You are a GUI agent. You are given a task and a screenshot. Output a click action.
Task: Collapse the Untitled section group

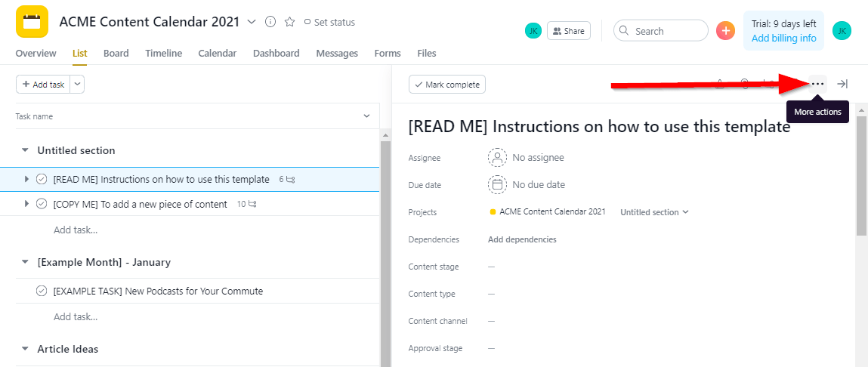point(24,150)
